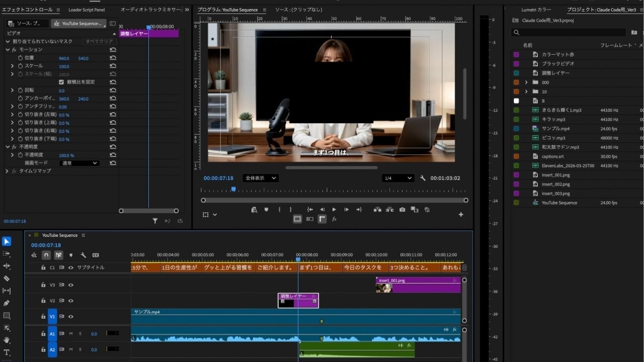Switch to ソース:(クリップなし) tab
Image resolution: width=644 pixels, height=362 pixels.
coord(299,10)
